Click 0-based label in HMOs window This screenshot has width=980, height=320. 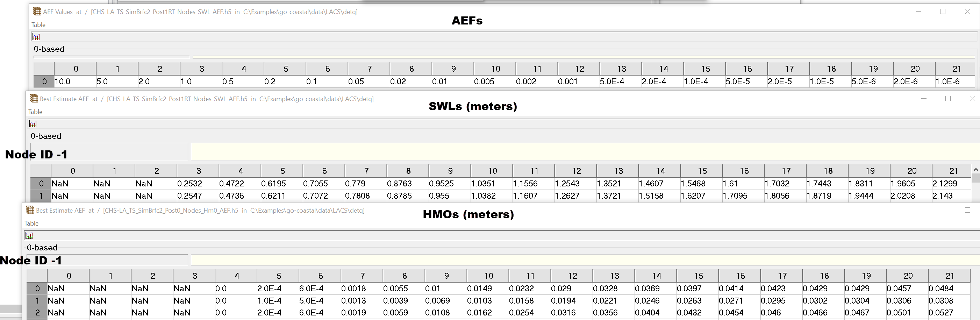pyautogui.click(x=42, y=248)
